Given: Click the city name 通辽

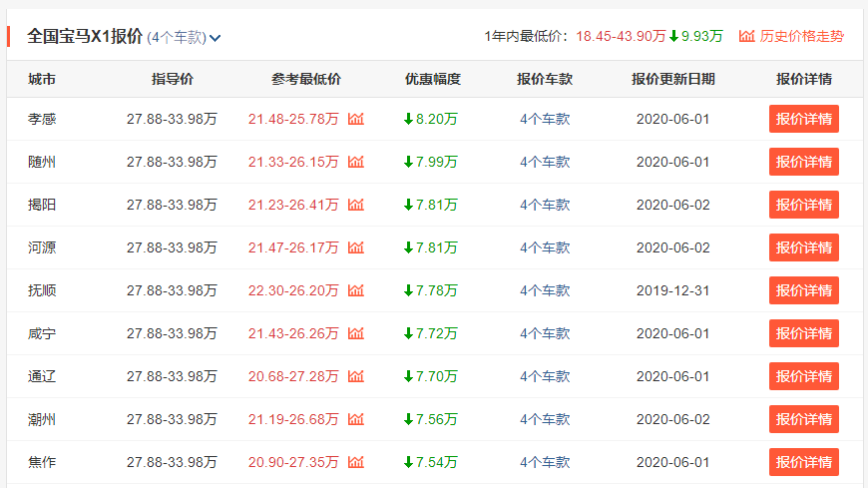Looking at the screenshot, I should [x=42, y=376].
